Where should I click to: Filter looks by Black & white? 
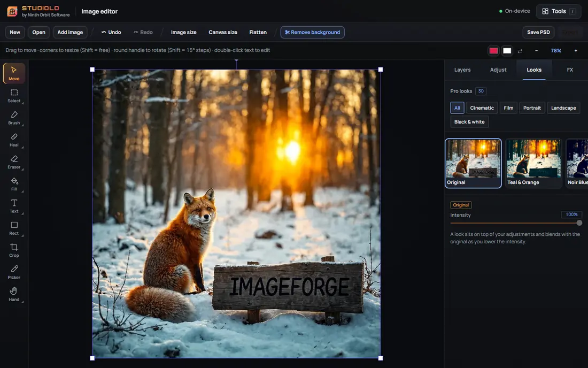(469, 122)
